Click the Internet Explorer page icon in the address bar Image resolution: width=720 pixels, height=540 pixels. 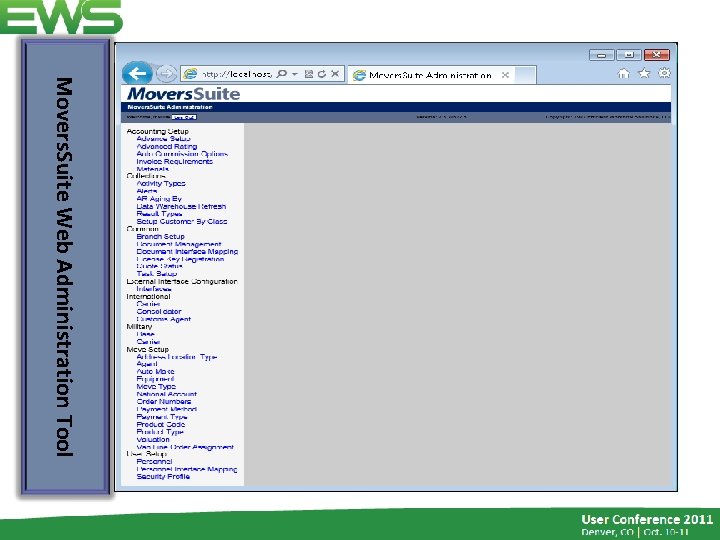point(190,74)
